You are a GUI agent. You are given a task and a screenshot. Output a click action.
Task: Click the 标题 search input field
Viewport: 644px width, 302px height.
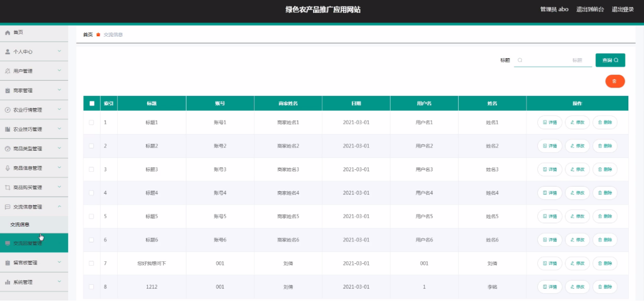click(x=553, y=60)
